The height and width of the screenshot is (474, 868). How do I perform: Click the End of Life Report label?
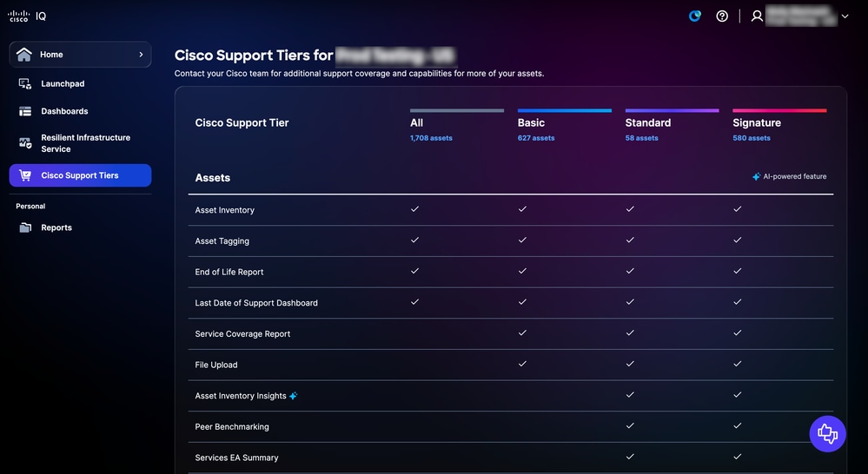(229, 272)
